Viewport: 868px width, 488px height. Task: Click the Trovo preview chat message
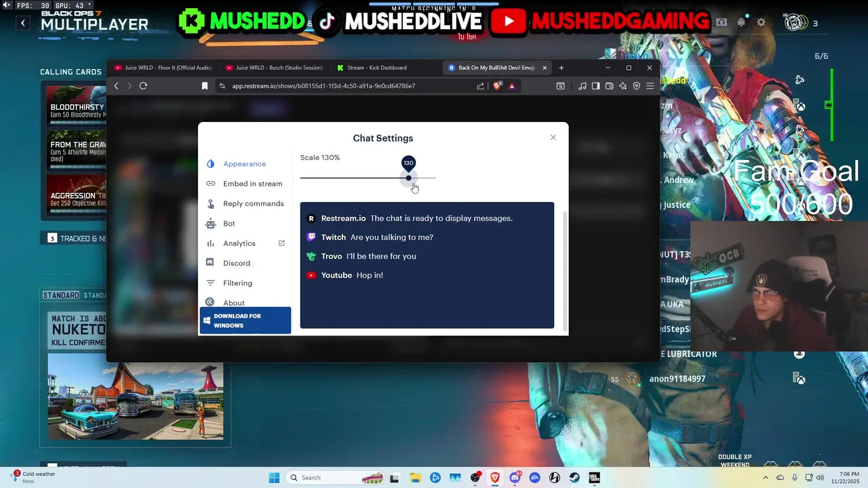[x=361, y=256]
